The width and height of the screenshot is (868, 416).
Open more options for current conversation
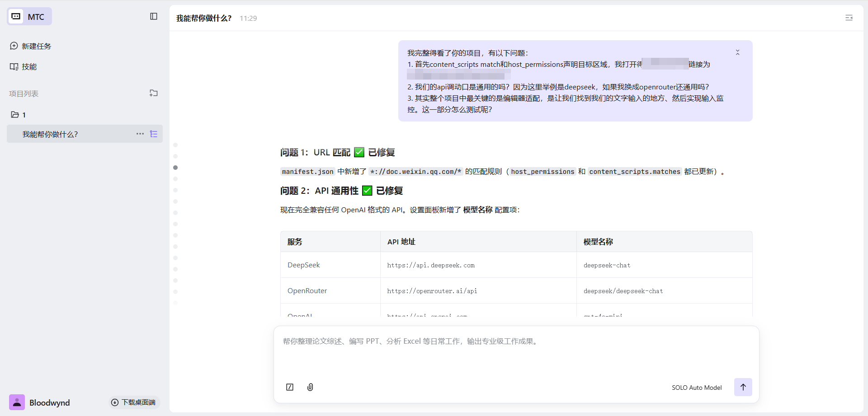(x=140, y=134)
